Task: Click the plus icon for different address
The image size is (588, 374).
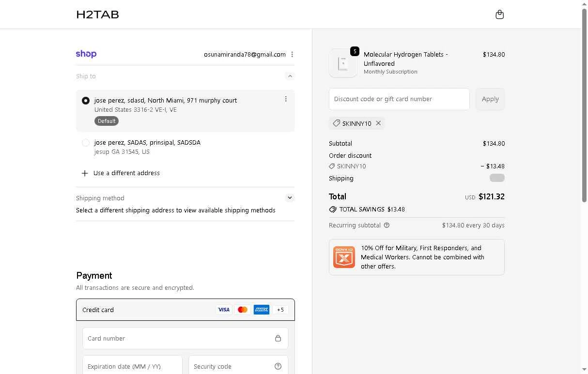Action: tap(85, 173)
